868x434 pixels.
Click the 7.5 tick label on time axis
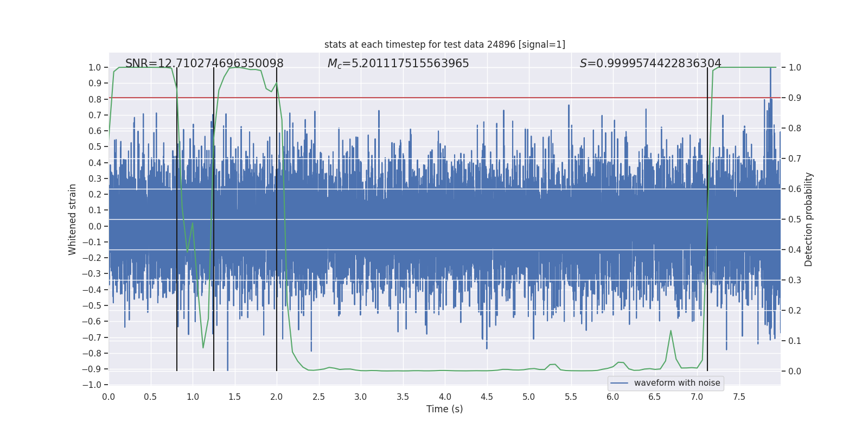pos(739,397)
